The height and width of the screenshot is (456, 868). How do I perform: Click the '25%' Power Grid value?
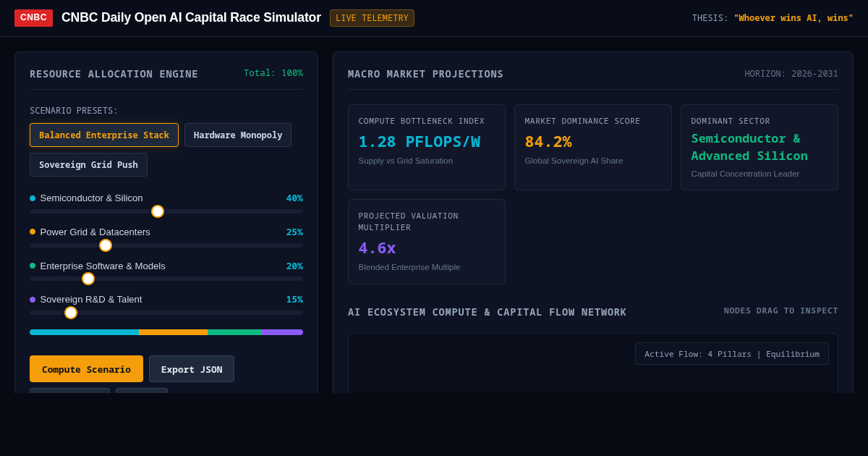point(294,232)
